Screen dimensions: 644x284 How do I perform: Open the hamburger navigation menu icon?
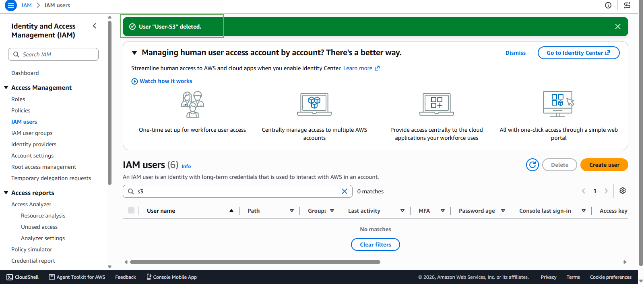[x=11, y=6]
